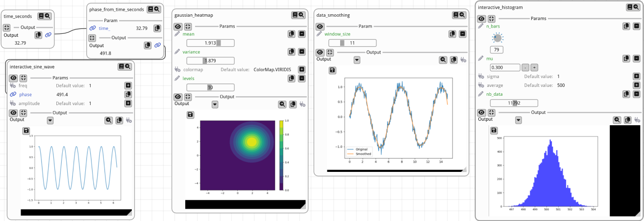This screenshot has width=644, height=221.
Task: Toggle the eye icon for interactive_histogram Output
Action: click(x=481, y=112)
